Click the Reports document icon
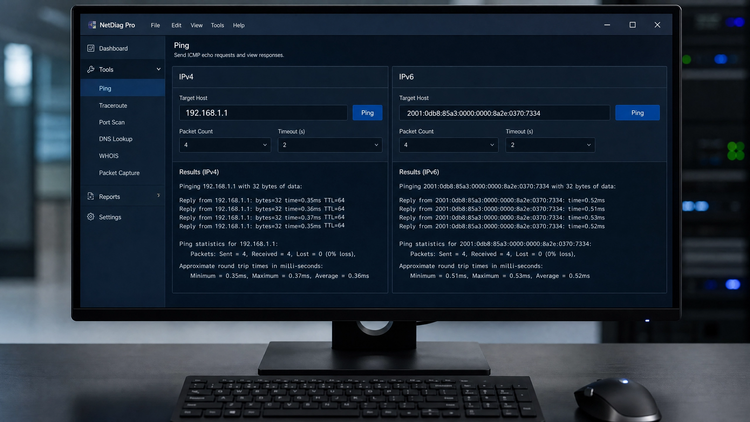The height and width of the screenshot is (422, 750). (x=91, y=196)
